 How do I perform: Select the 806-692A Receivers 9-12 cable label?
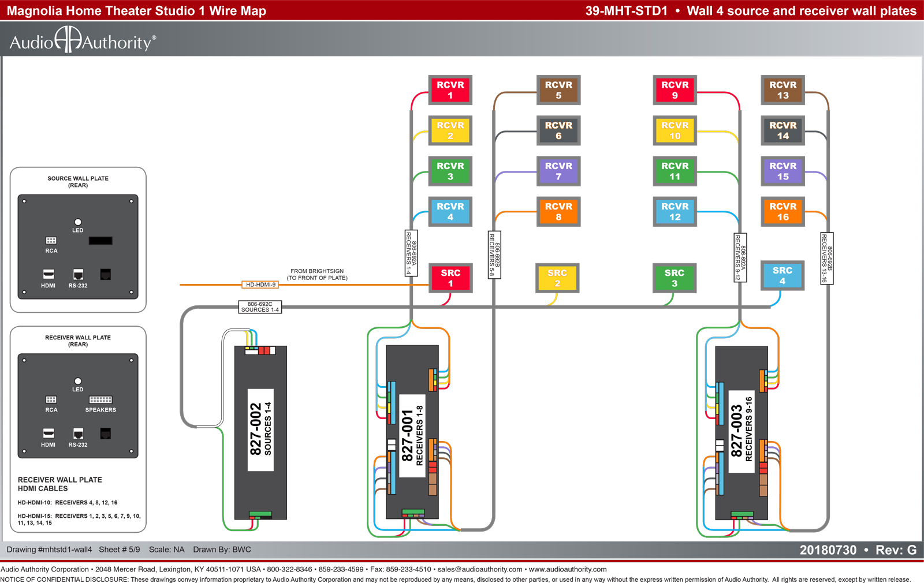740,257
